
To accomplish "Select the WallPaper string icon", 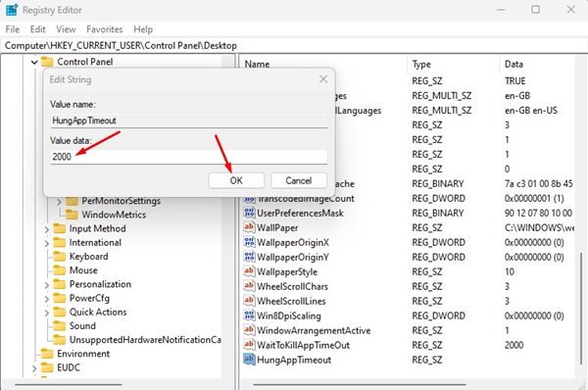I will (249, 227).
